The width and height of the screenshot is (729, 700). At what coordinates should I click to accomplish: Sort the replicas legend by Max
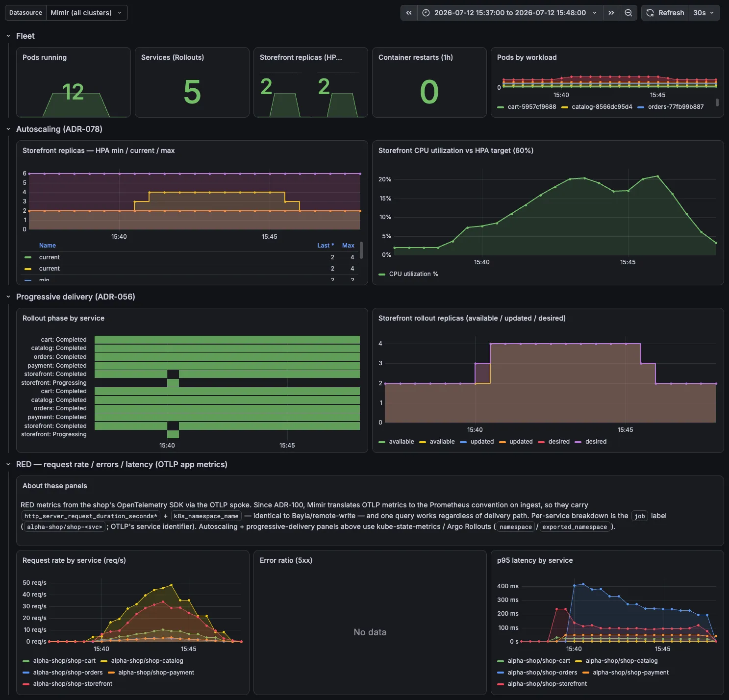pos(348,246)
